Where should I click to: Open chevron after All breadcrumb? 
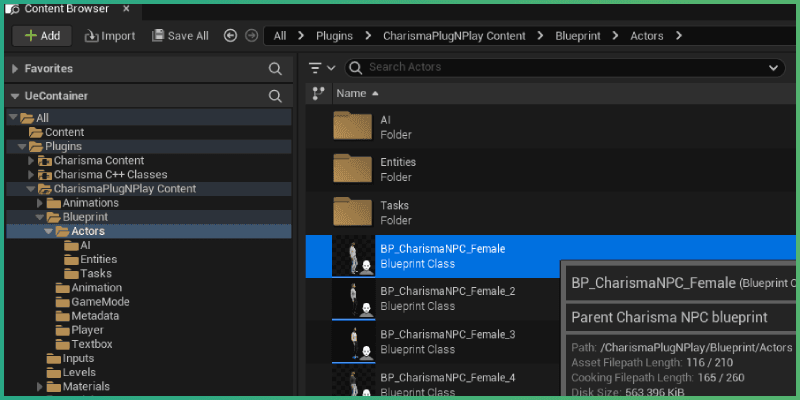point(301,36)
